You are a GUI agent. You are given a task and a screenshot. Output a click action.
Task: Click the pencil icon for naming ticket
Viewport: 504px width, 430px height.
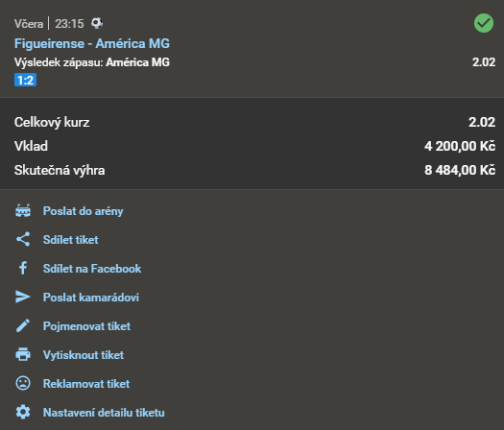[23, 325]
